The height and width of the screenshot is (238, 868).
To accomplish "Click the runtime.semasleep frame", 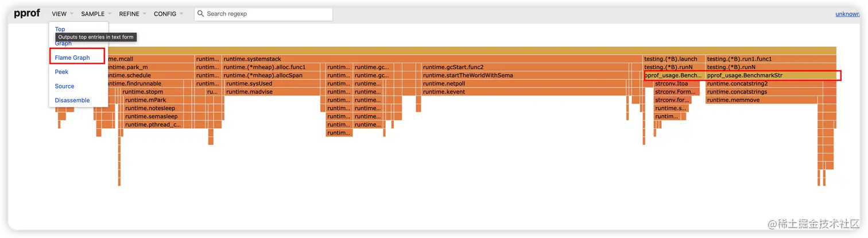I will pos(153,116).
